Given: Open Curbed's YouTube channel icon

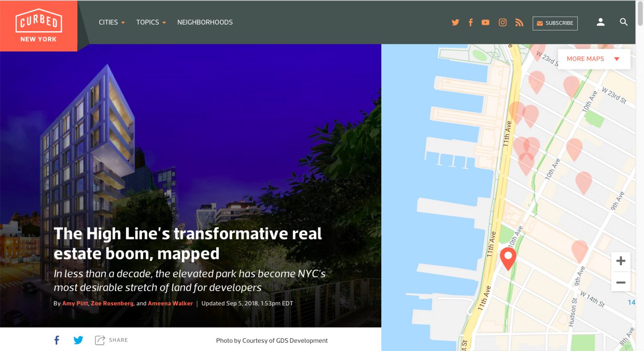Looking at the screenshot, I should (x=485, y=23).
